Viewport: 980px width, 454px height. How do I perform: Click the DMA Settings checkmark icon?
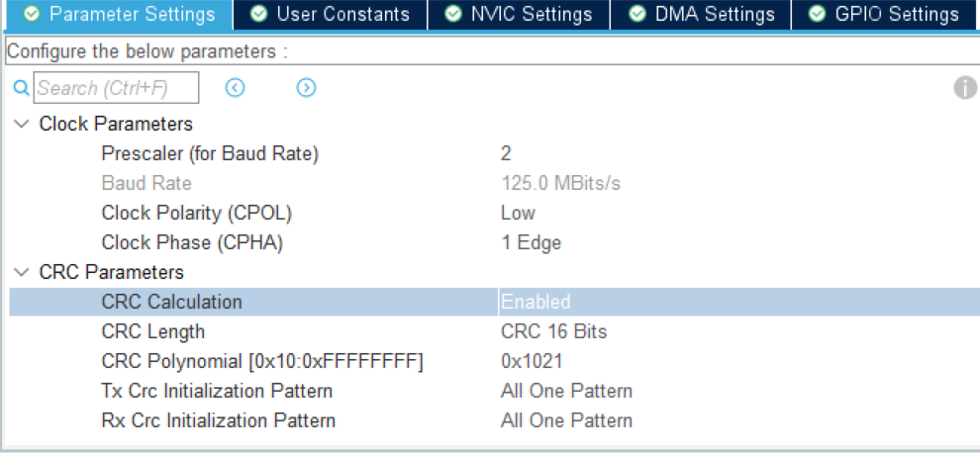637,14
